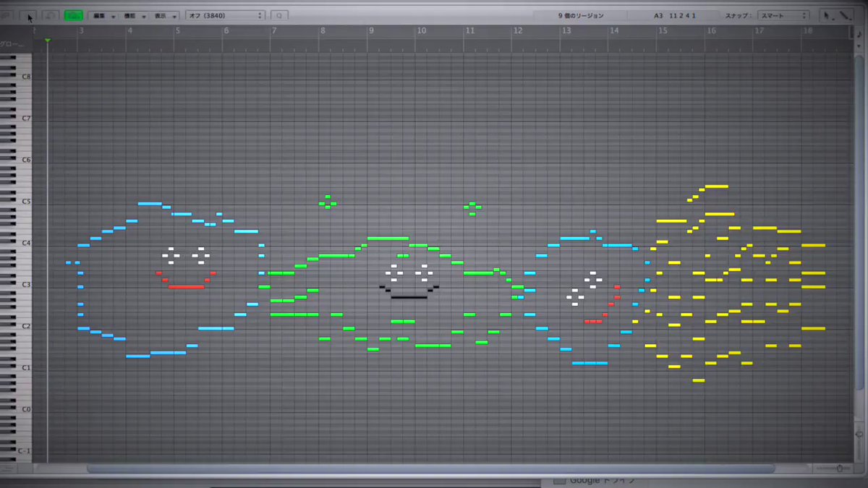868x488 pixels.
Task: Open the スナップ dropdown set to スマート
Action: (x=783, y=15)
